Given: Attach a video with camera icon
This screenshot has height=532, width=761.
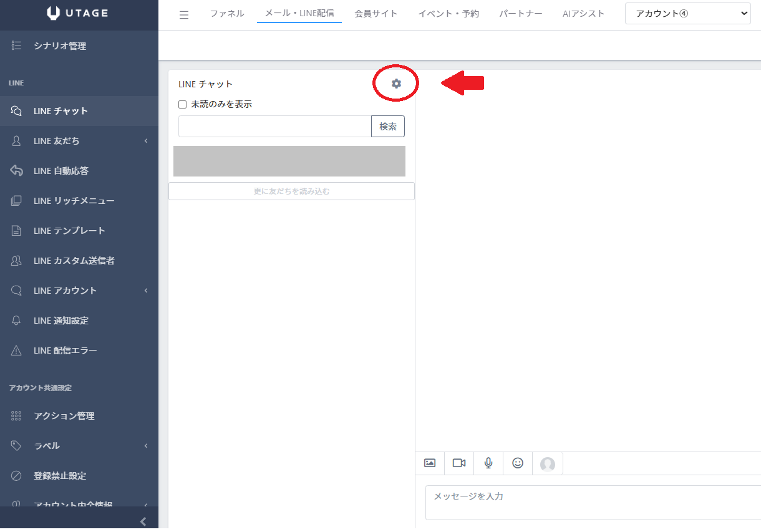Looking at the screenshot, I should click(459, 463).
